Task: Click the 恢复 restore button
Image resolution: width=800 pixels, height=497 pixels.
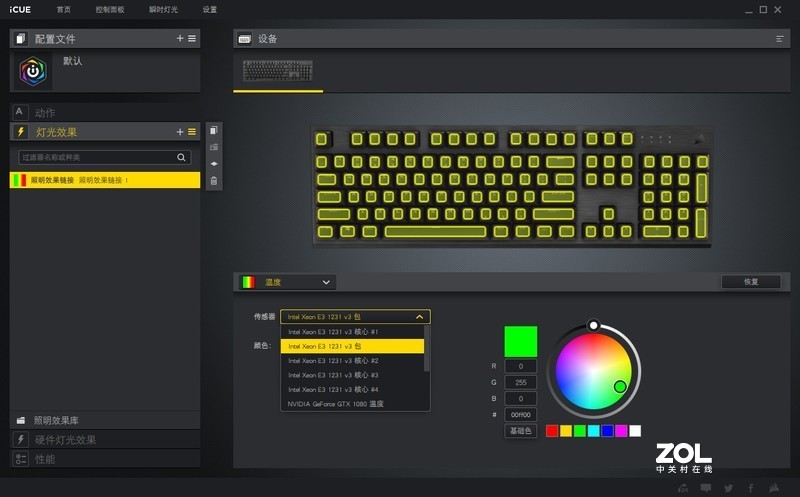Action: [751, 282]
